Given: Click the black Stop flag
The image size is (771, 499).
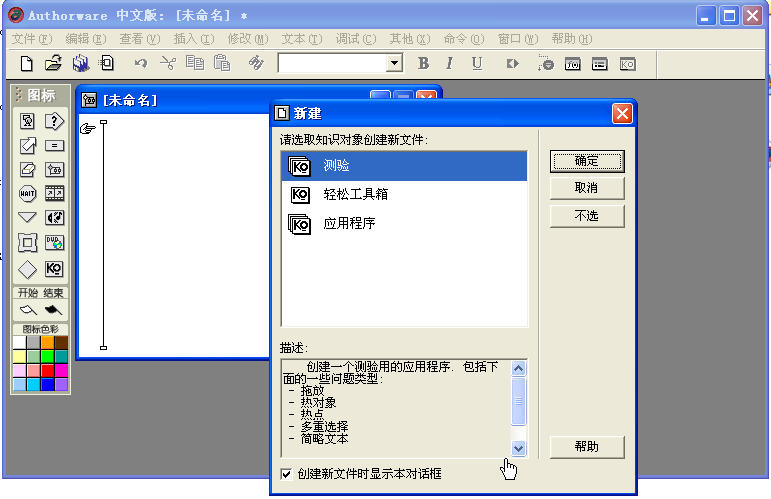Looking at the screenshot, I should [x=53, y=310].
